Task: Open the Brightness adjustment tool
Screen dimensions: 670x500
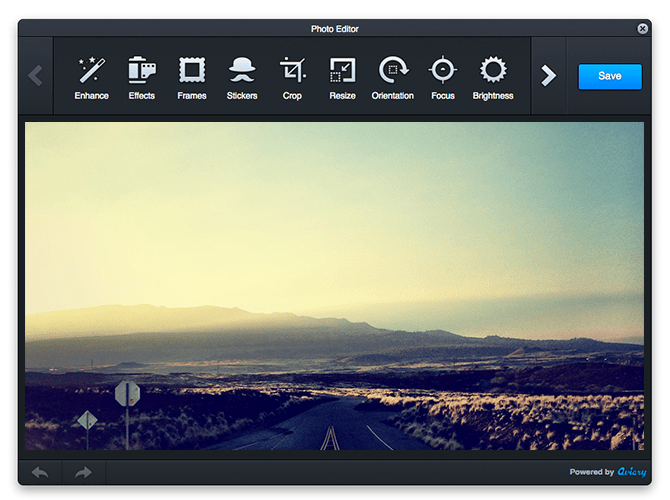Action: click(x=493, y=77)
